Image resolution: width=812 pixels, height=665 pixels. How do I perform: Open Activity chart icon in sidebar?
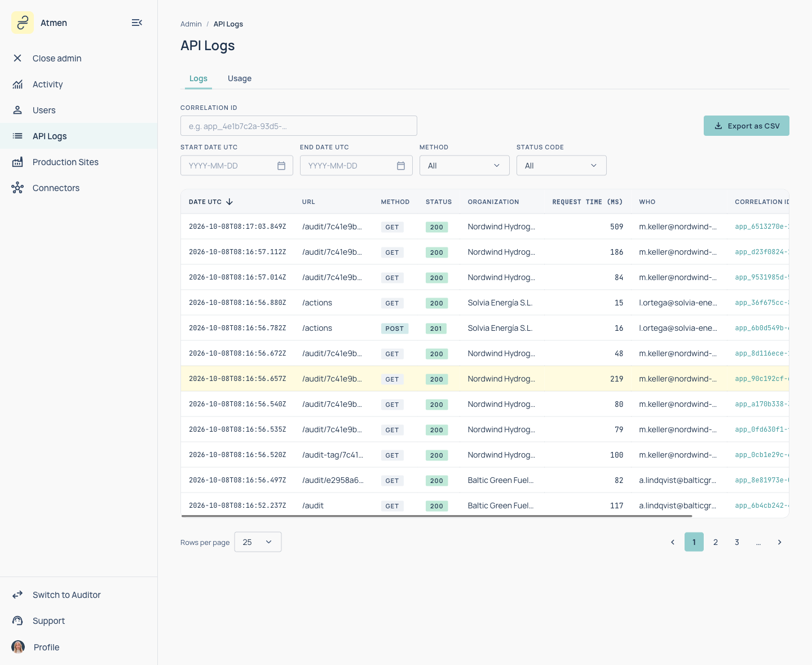click(17, 84)
